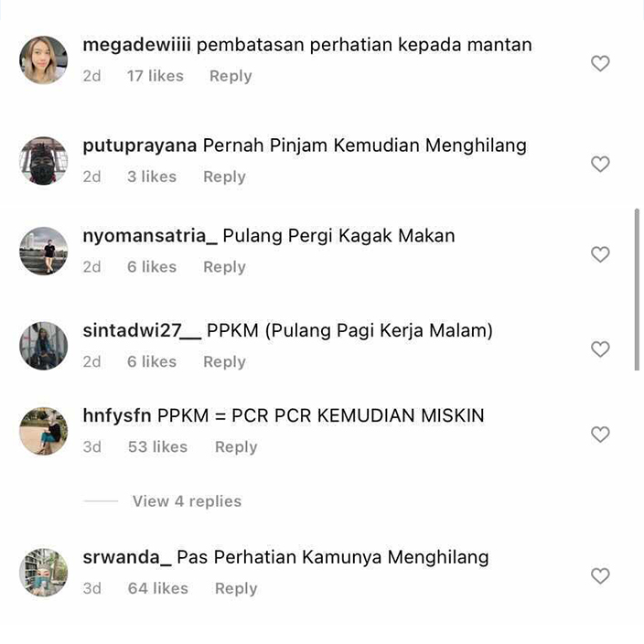The width and height of the screenshot is (644, 644).
Task: Like megadewiiii's comment with the heart icon
Action: [x=600, y=64]
